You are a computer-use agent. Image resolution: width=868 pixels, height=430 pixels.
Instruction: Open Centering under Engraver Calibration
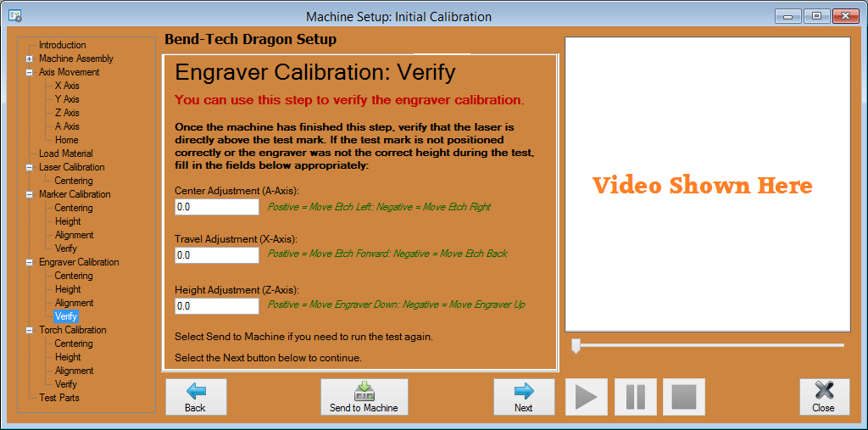[74, 276]
